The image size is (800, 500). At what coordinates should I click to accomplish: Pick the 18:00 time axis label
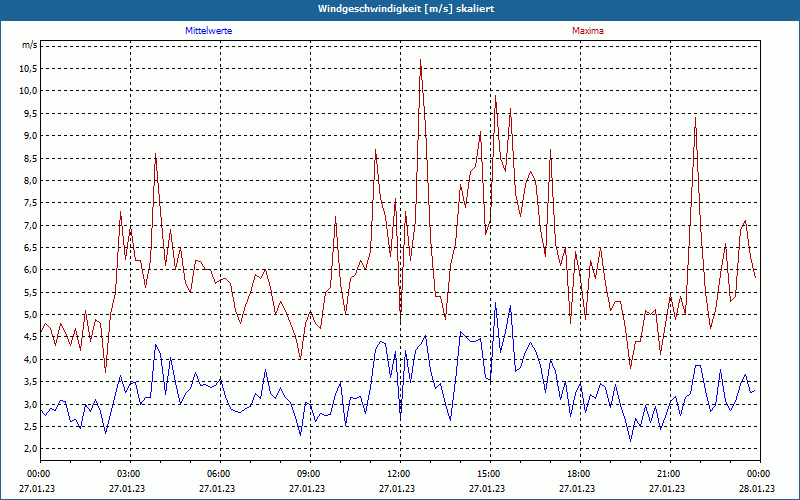(x=578, y=474)
